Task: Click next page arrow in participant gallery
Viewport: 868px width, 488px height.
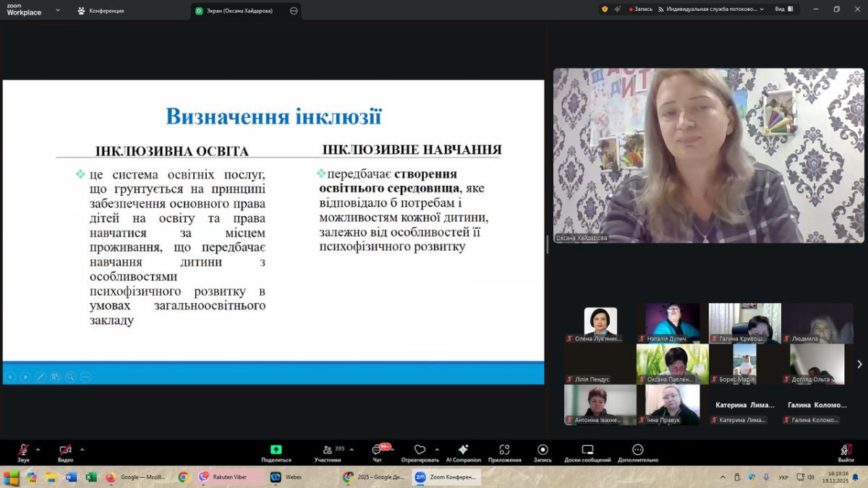Action: click(x=859, y=364)
